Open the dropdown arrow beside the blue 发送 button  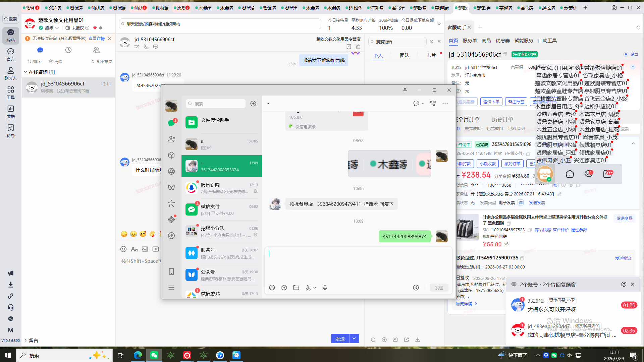tap(354, 339)
